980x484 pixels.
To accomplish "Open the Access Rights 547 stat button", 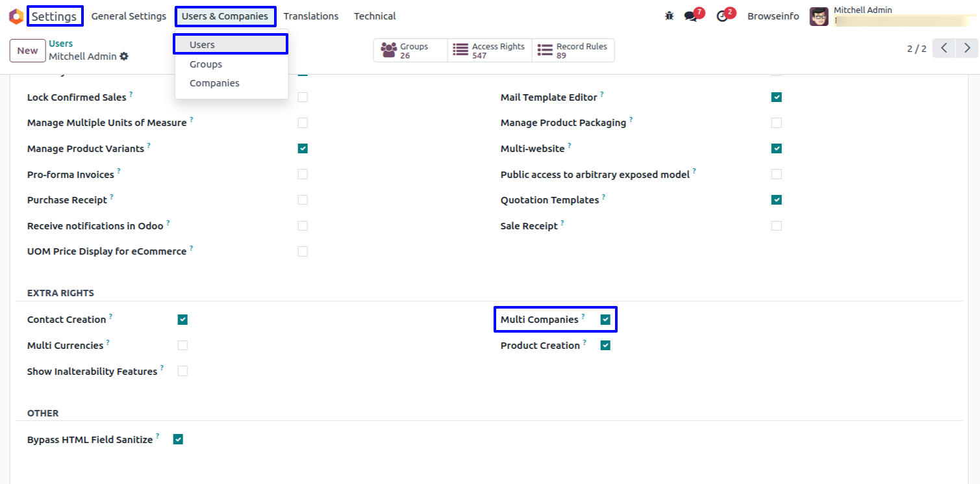I will click(x=490, y=51).
